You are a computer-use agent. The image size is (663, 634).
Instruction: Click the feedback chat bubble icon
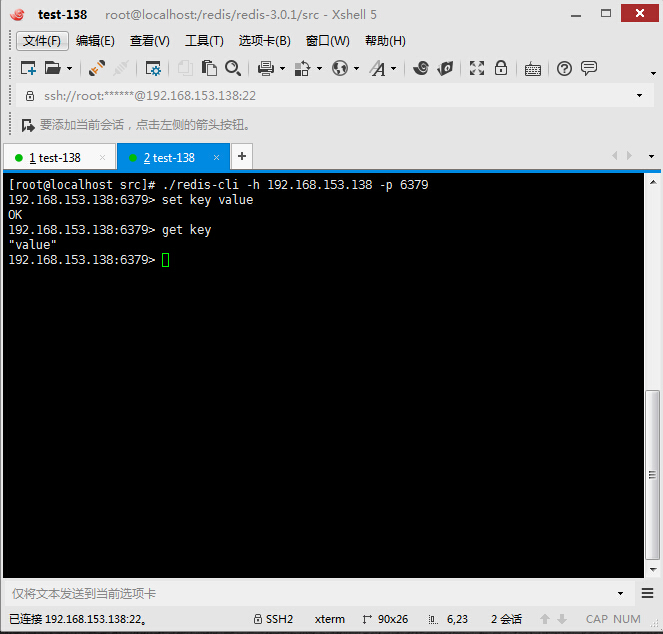(589, 68)
